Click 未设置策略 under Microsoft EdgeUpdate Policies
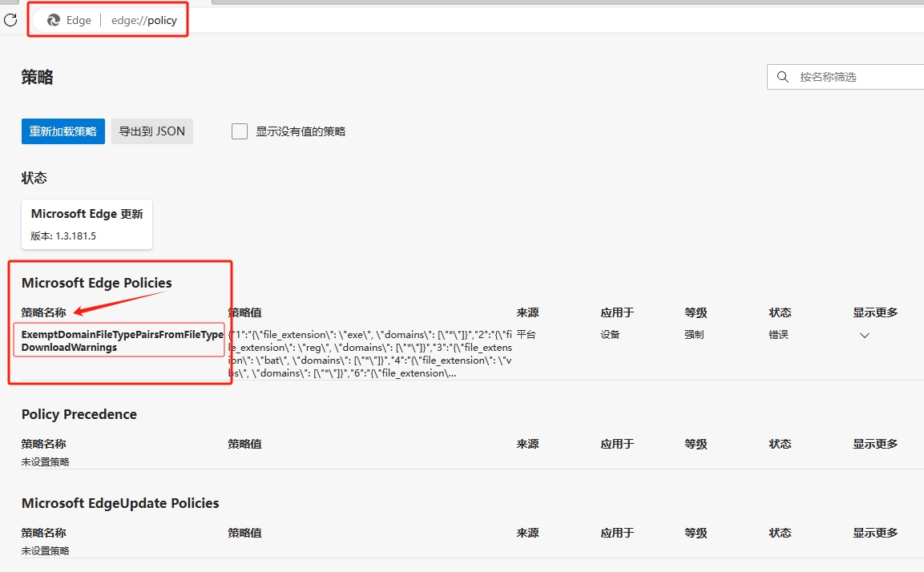Screen dimensions: 924x572 click(x=46, y=551)
